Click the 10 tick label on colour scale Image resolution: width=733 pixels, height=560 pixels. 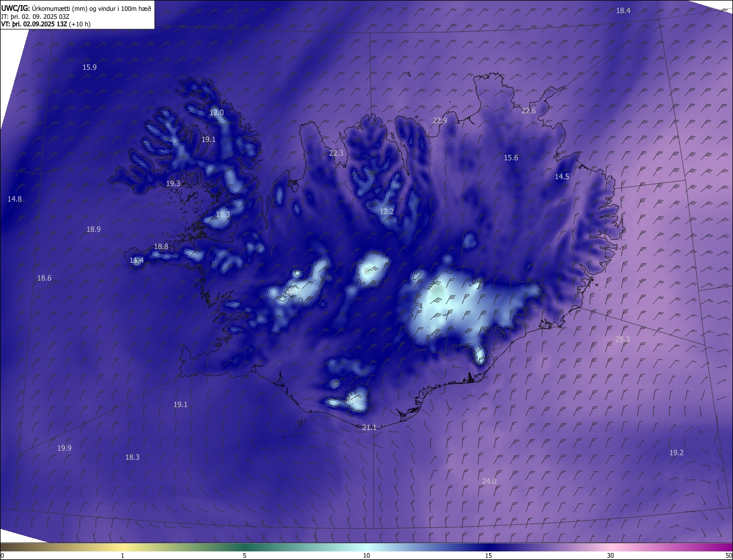pos(366,555)
